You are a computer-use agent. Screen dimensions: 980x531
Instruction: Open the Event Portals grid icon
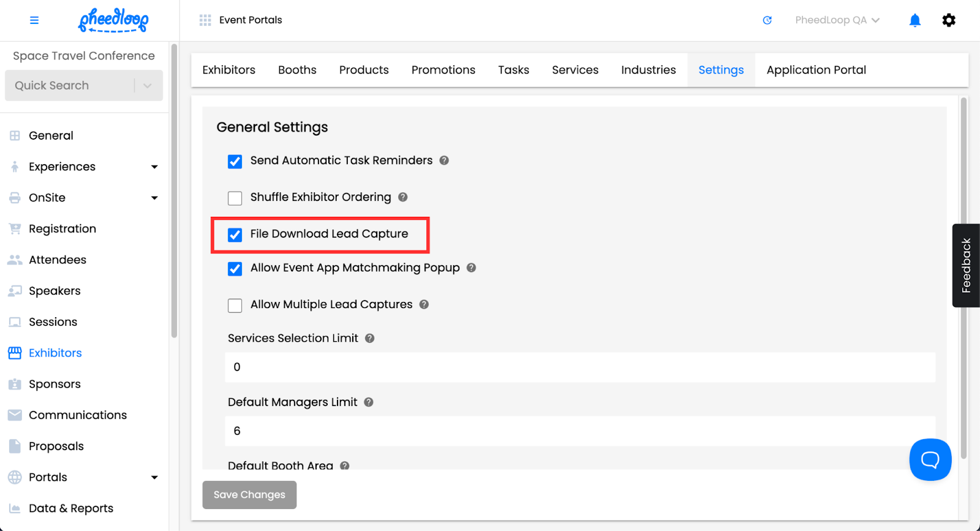(205, 20)
